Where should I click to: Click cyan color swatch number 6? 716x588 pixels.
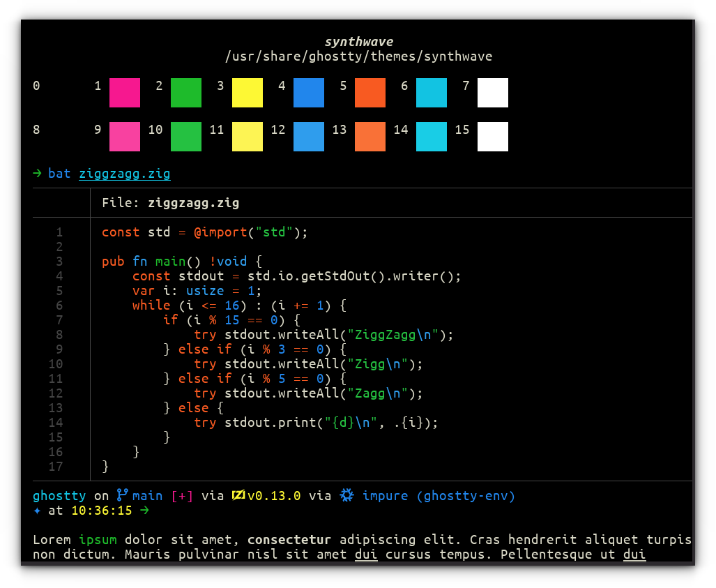point(431,93)
